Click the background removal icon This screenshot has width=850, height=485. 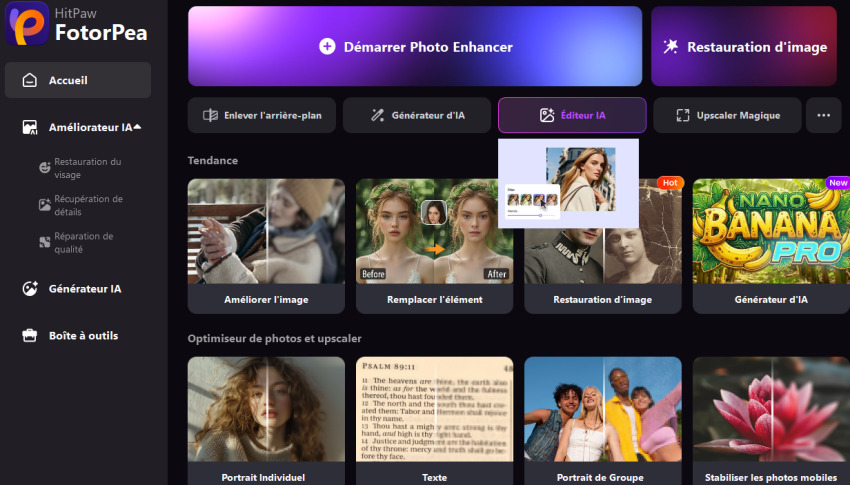tap(210, 115)
